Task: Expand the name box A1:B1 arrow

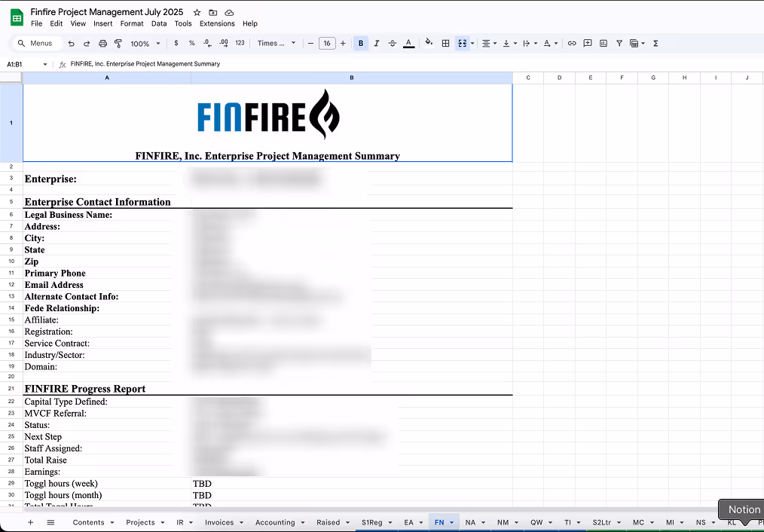Action: 44,64
